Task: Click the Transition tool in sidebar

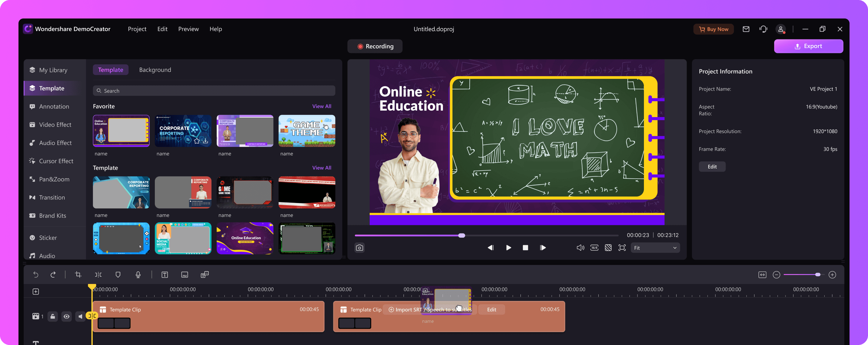Action: 51,197
